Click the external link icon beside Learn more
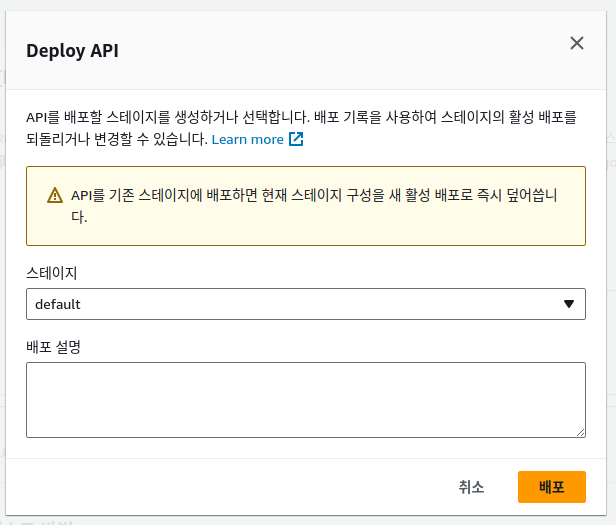 click(x=296, y=139)
